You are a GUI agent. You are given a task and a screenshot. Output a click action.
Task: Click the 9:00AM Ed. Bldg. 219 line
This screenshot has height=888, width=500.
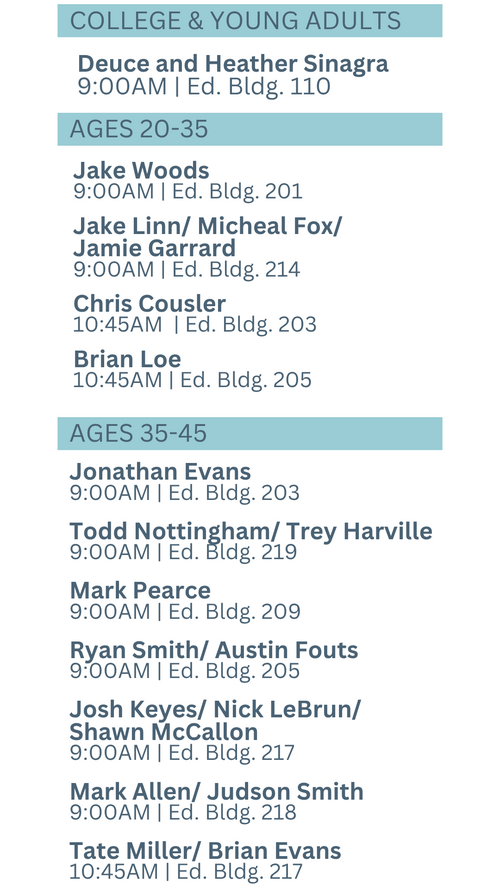183,552
